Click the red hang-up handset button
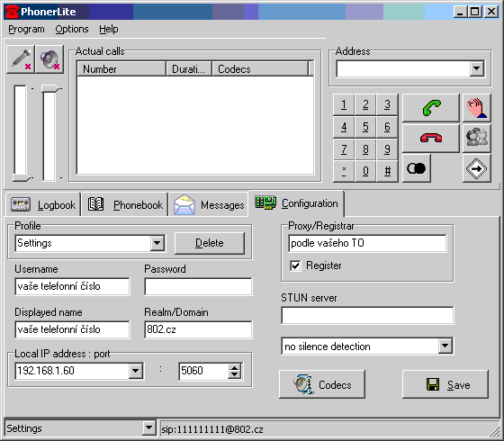This screenshot has width=504, height=441. pos(431,139)
